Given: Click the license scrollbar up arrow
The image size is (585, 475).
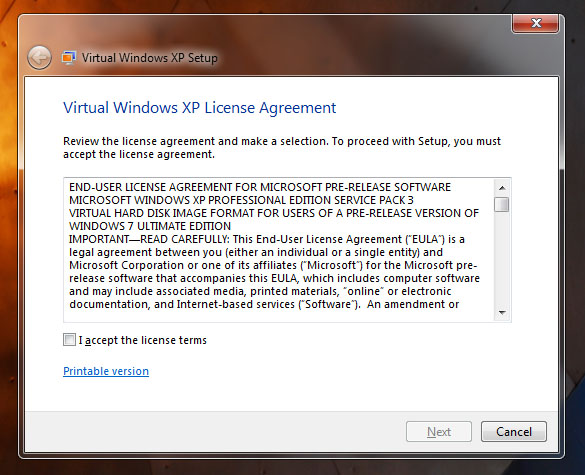Looking at the screenshot, I should 502,188.
